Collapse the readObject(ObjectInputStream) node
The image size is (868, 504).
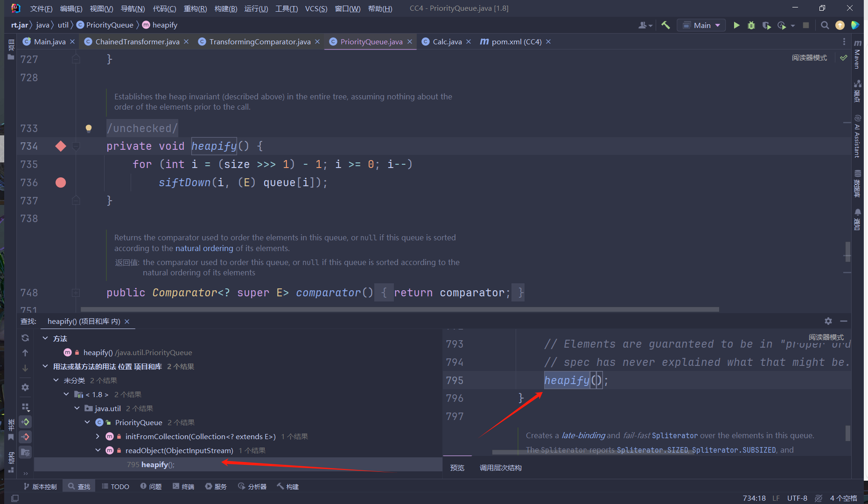(x=98, y=450)
